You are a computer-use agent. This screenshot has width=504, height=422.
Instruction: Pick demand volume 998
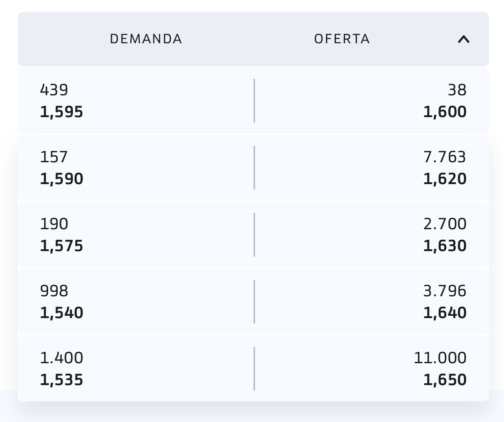tap(54, 291)
